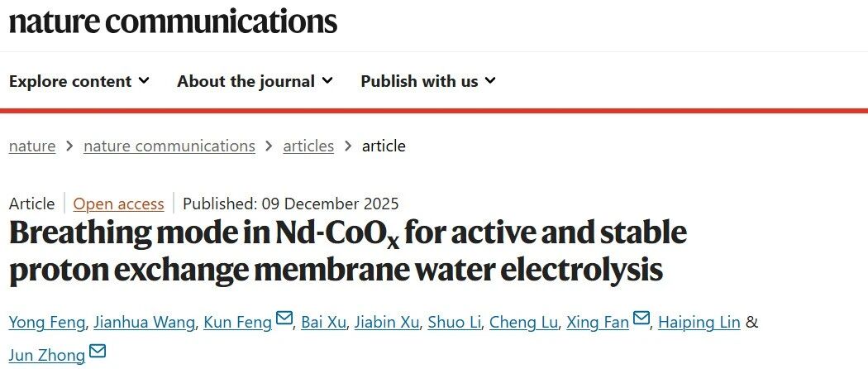This screenshot has height=369, width=868.
Task: Click the chevron beside Explore content
Action: click(144, 81)
